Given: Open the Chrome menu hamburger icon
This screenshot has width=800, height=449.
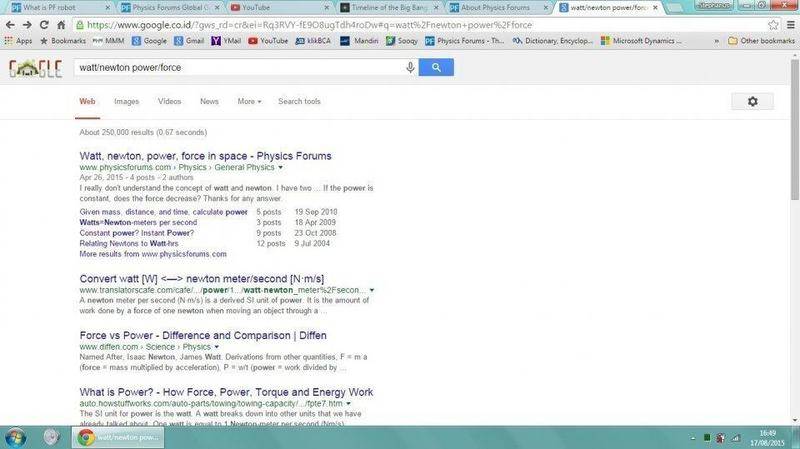Looking at the screenshot, I should 790,24.
